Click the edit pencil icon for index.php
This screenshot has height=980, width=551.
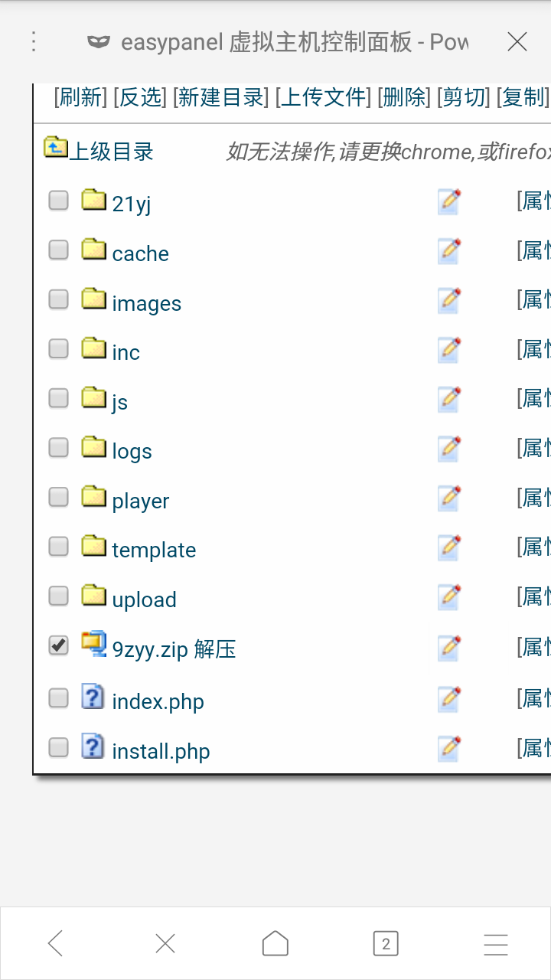tap(449, 698)
